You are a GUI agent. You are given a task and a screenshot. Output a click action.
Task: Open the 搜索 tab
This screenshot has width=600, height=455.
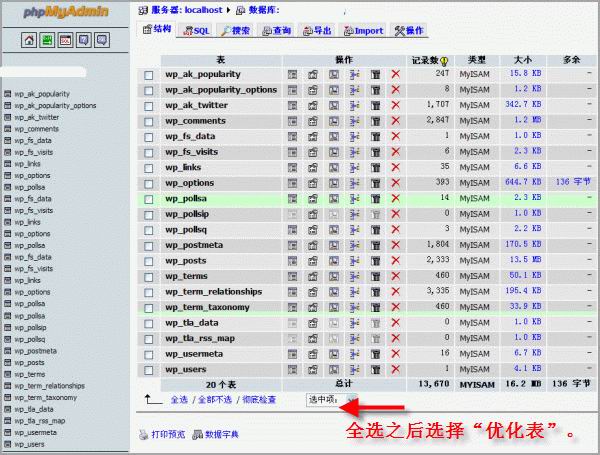pyautogui.click(x=235, y=31)
